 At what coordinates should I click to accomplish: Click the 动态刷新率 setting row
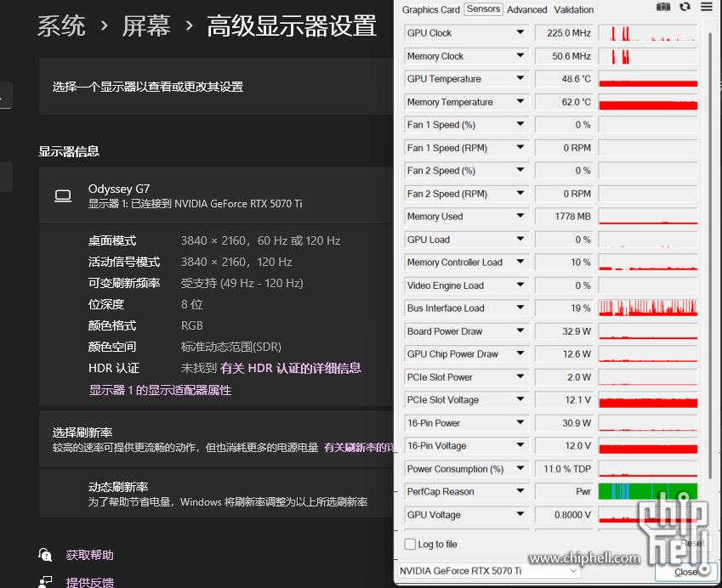coord(216,495)
